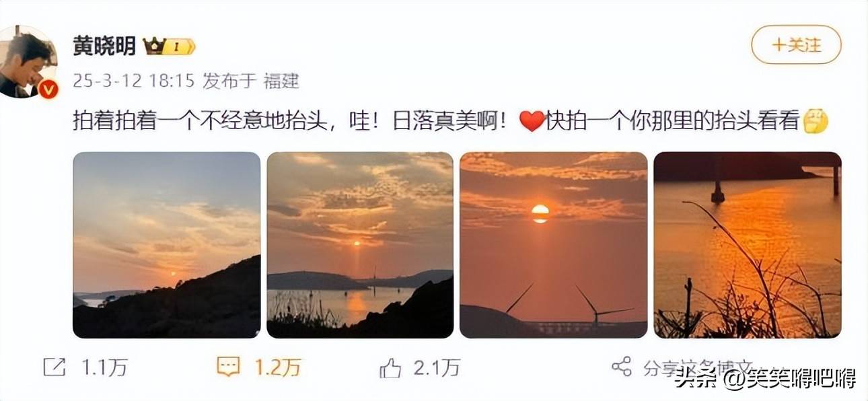Click the 1.1万 repost count
Viewport: 868px width, 401px height.
(104, 367)
